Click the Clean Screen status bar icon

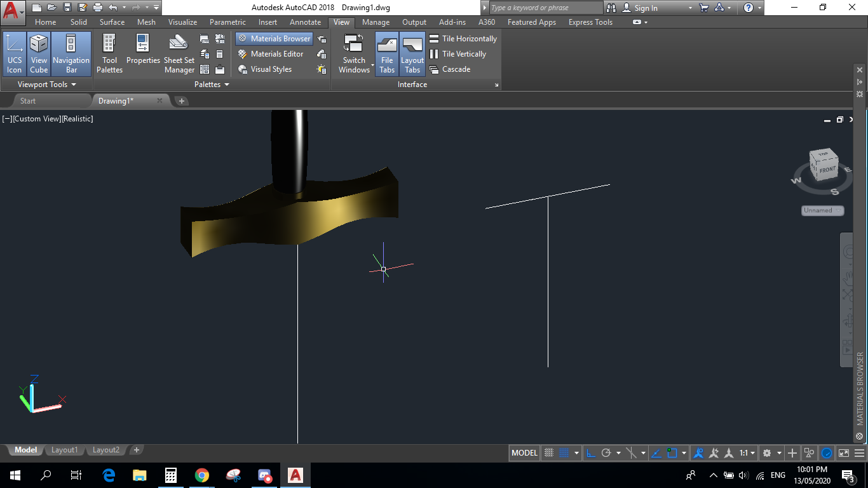coord(844,453)
